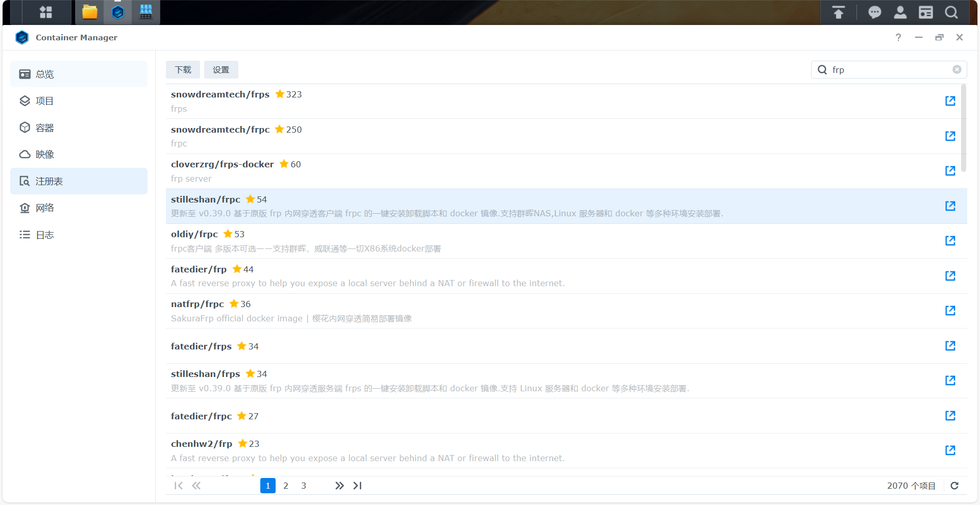Image resolution: width=980 pixels, height=505 pixels.
Task: Select the stilleshan/frpc image row
Action: point(567,206)
